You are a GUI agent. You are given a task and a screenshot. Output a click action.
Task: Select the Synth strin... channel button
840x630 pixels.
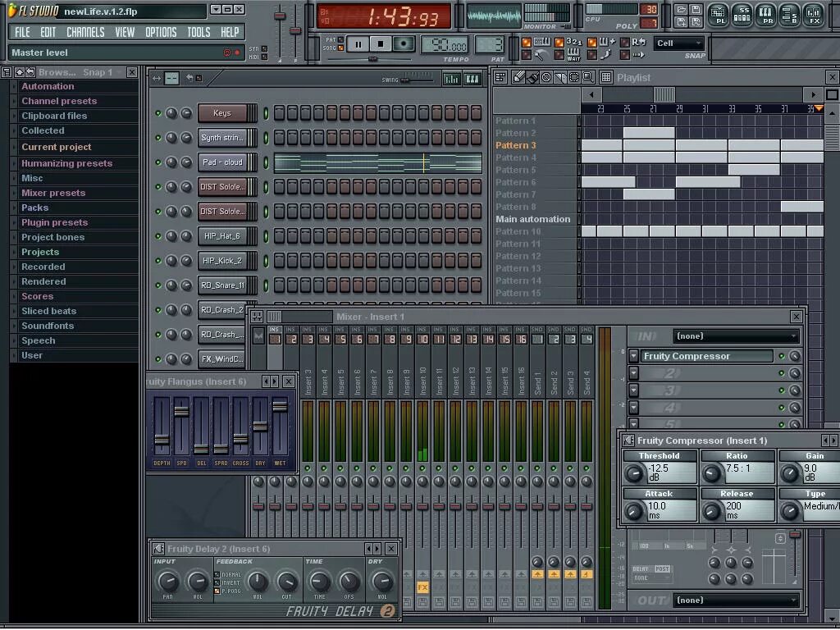tap(222, 138)
